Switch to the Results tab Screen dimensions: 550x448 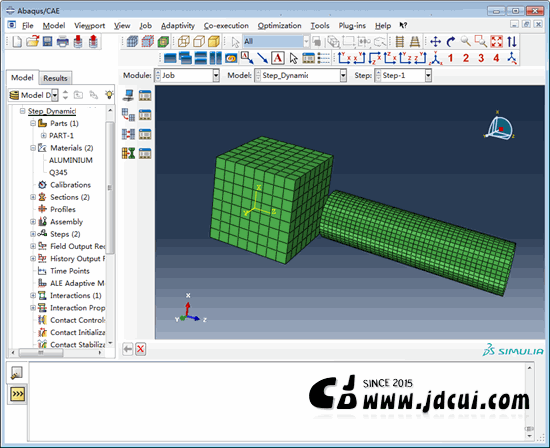pos(55,78)
